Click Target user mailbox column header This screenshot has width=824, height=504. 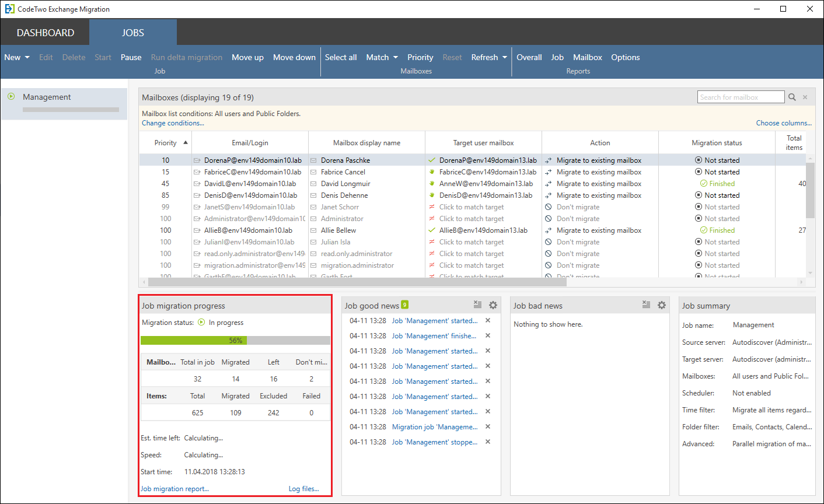point(483,143)
